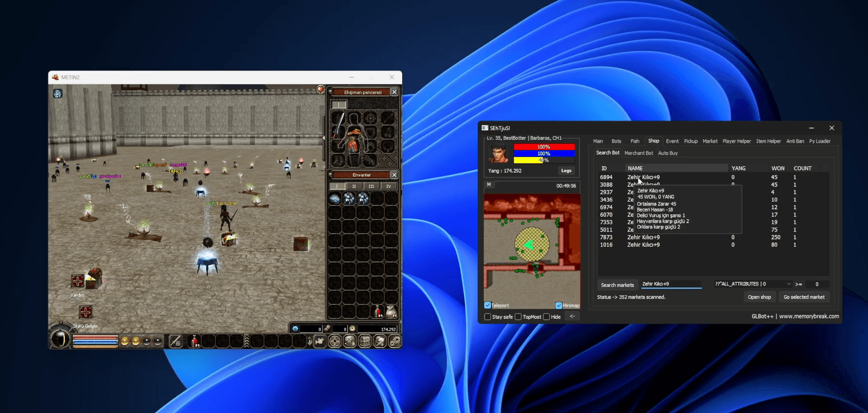Select the third crystal item in Envanter
The image size is (868, 413).
point(363,198)
